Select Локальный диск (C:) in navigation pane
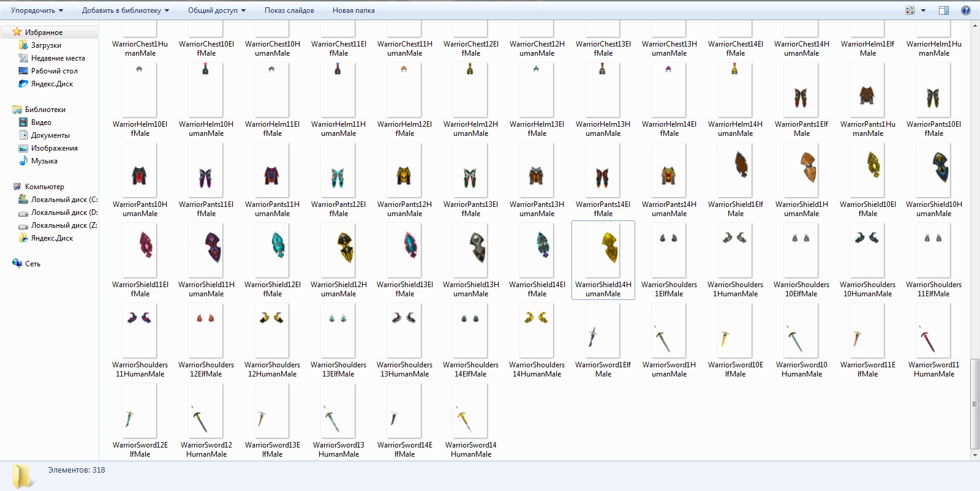Image resolution: width=980 pixels, height=491 pixels. pos(64,200)
